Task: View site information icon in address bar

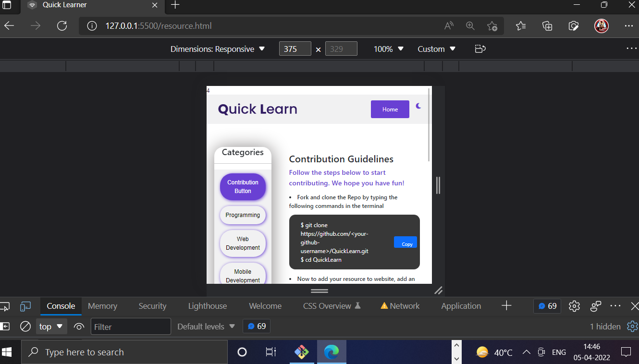Action: tap(92, 26)
